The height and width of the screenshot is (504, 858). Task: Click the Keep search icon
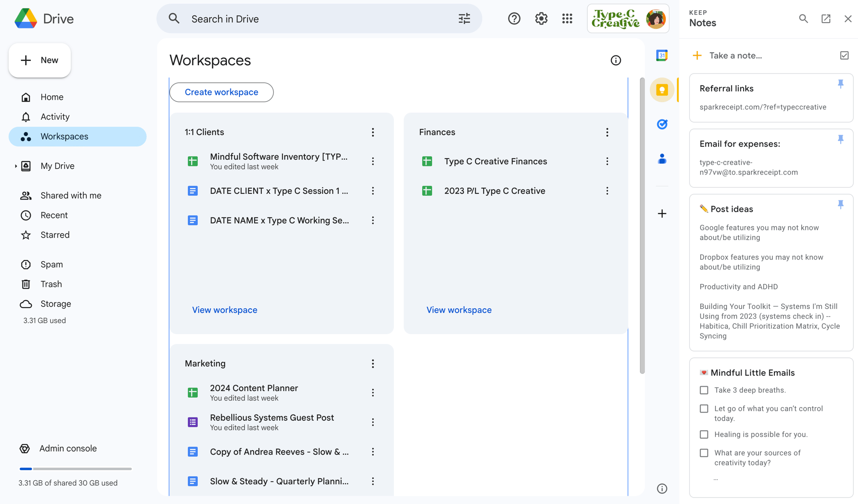click(803, 18)
